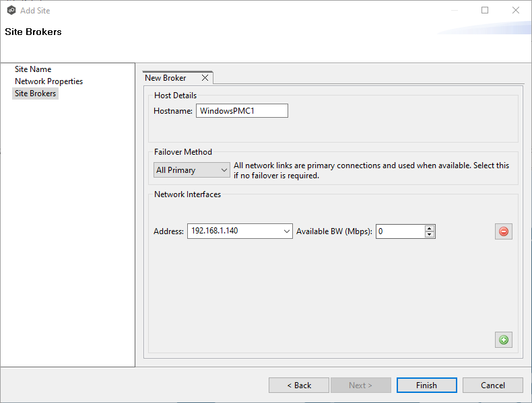Close the New Broker tab

[x=205, y=78]
